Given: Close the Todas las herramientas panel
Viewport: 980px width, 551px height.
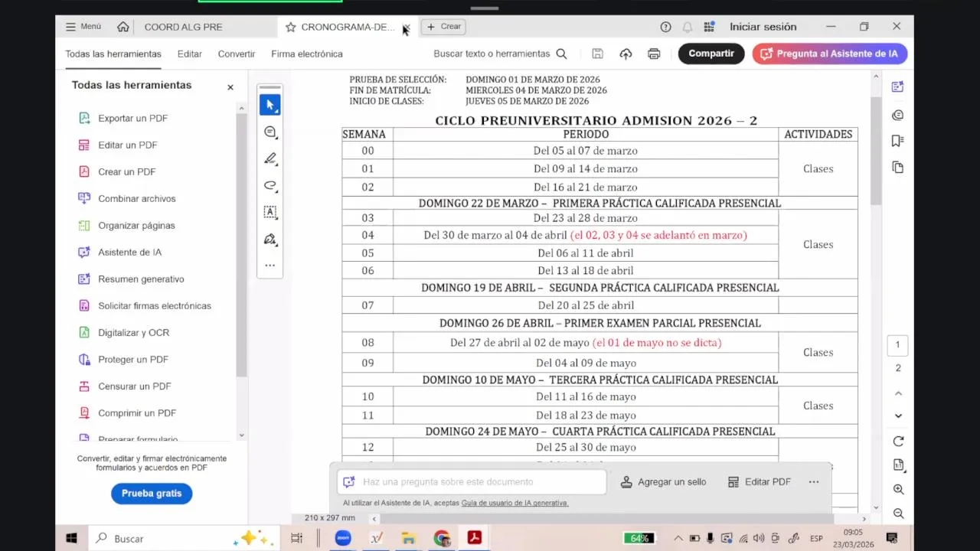Looking at the screenshot, I should (230, 87).
